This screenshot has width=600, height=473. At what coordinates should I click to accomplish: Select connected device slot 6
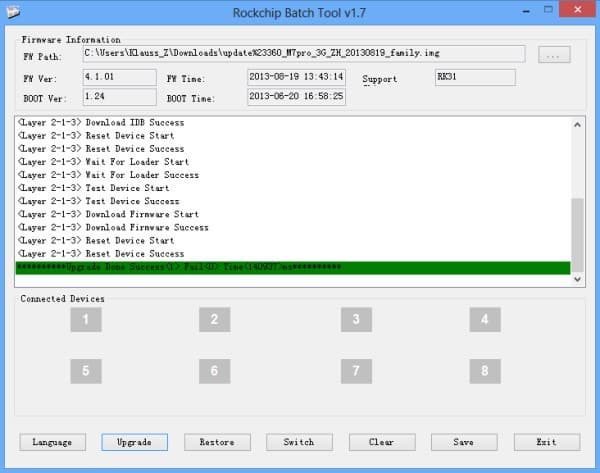(x=215, y=371)
